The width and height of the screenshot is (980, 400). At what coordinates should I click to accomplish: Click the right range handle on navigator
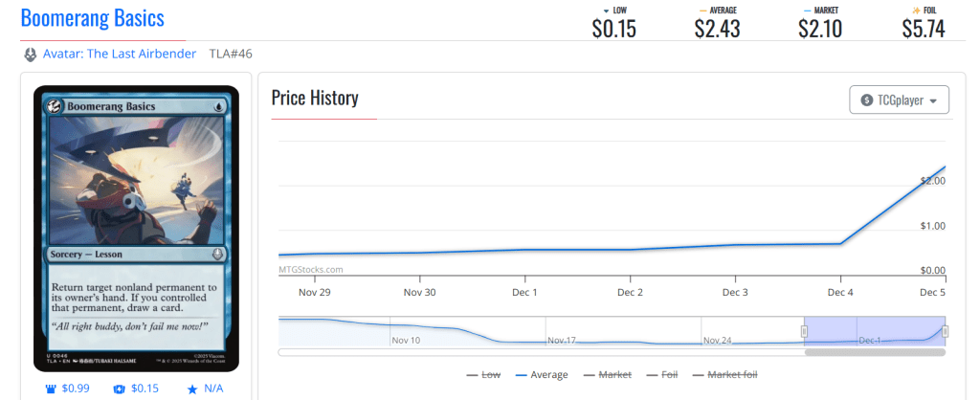945,331
